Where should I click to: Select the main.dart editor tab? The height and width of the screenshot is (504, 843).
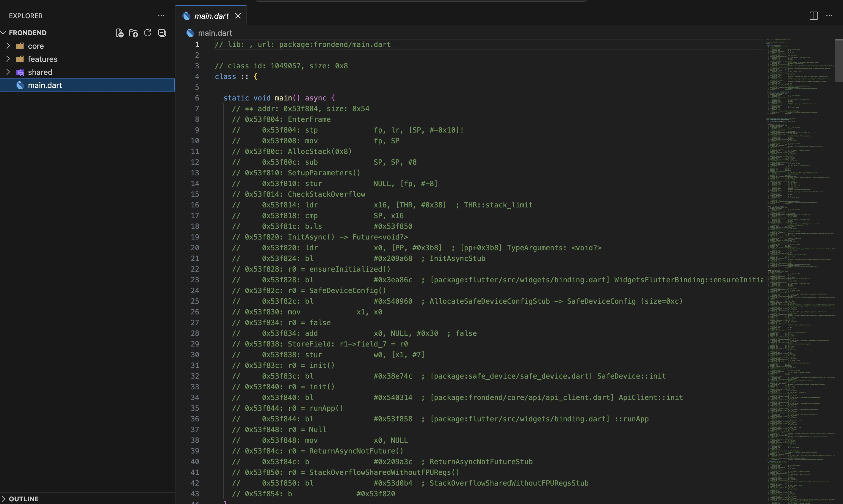(x=211, y=16)
